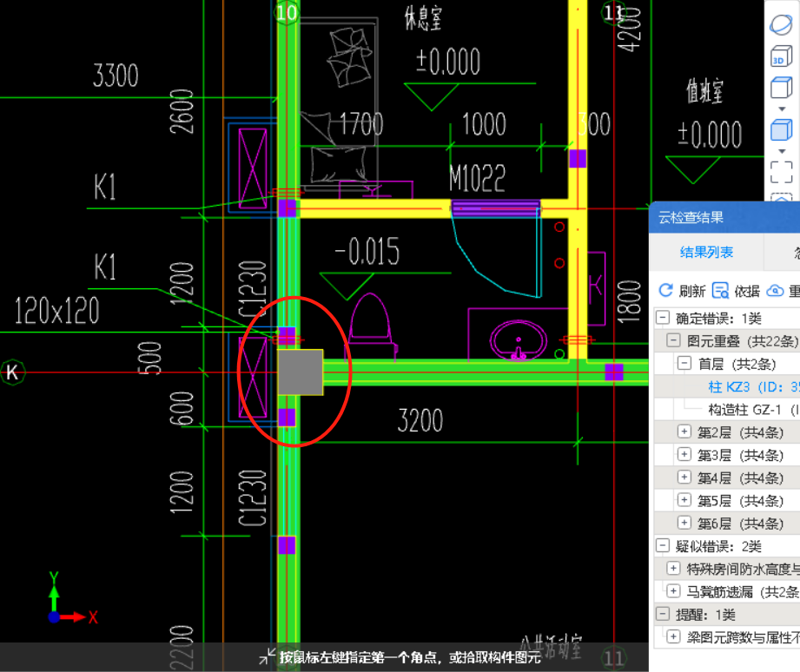The height and width of the screenshot is (672, 800).
Task: Click the cloud re-check icon
Action: (x=775, y=291)
